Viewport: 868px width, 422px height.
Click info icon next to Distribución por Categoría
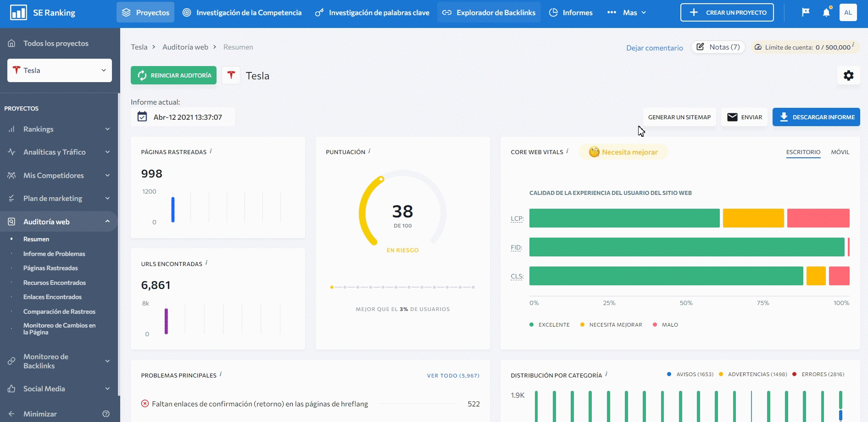[x=606, y=374]
